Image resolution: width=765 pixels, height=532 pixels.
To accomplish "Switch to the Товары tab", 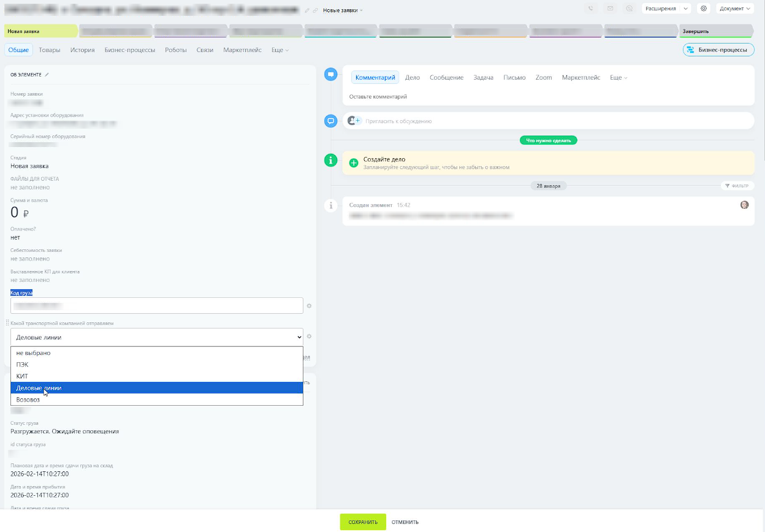I will 50,50.
